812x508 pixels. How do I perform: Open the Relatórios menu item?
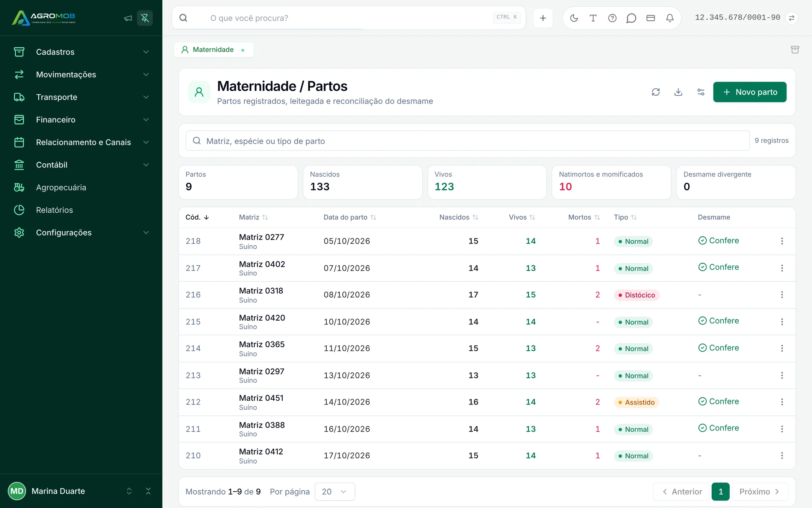[81, 210]
